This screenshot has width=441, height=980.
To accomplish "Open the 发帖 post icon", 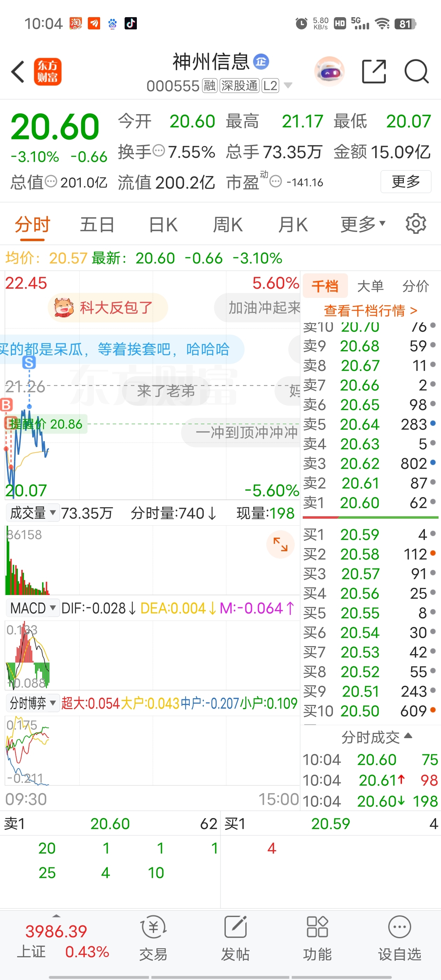I will [235, 937].
